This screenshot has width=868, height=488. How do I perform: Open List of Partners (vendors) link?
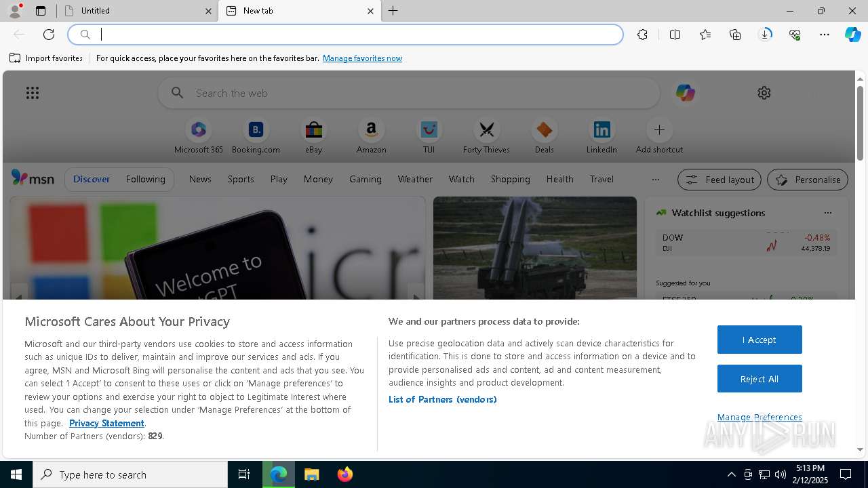pyautogui.click(x=442, y=399)
